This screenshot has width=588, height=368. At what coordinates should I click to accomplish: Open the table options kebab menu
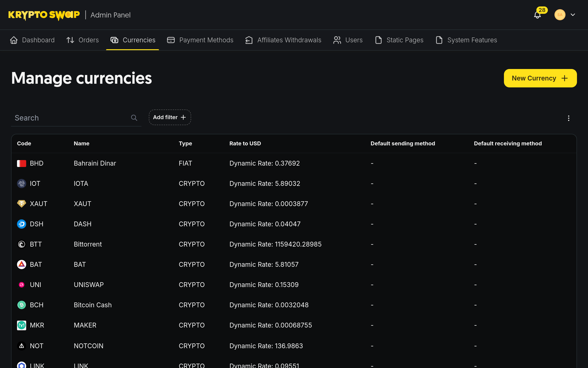pos(568,118)
